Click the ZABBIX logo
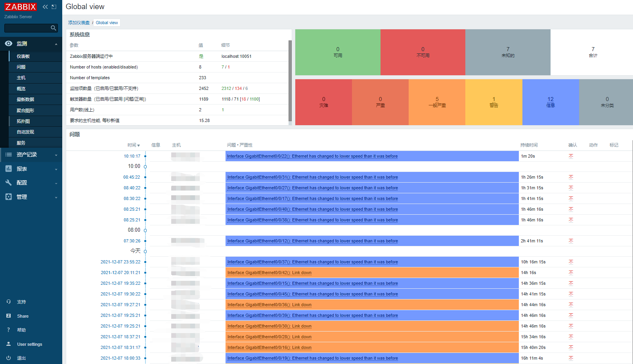 point(21,7)
